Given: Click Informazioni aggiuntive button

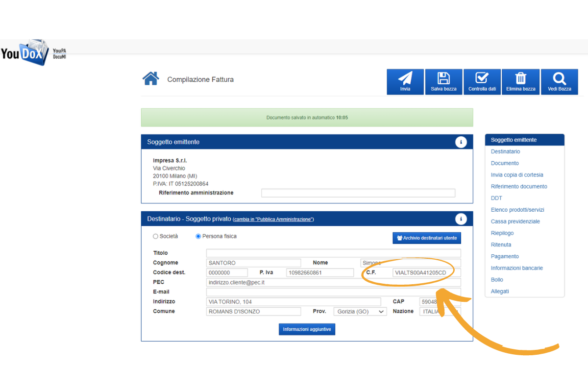Looking at the screenshot, I should [307, 329].
